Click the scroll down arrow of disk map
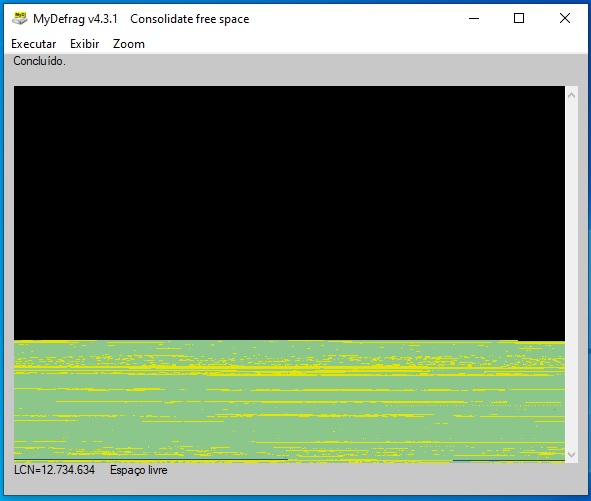 click(x=571, y=455)
